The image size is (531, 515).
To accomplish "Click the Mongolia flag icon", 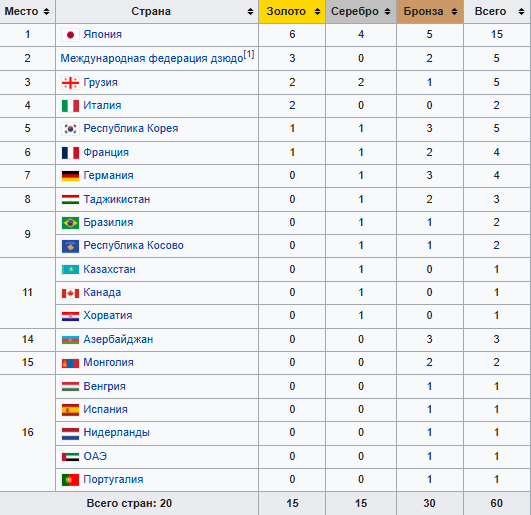I will click(x=70, y=363).
